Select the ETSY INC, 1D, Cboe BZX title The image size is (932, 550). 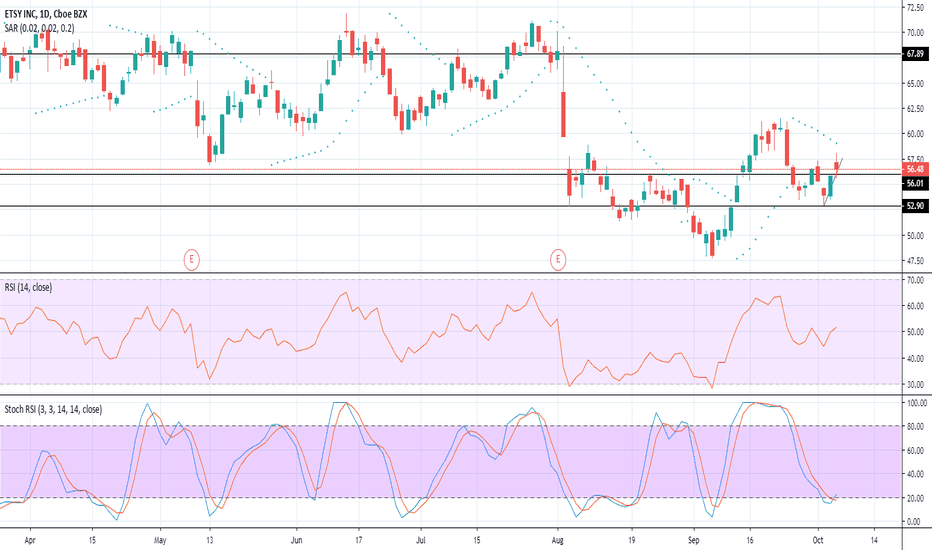tap(46, 13)
